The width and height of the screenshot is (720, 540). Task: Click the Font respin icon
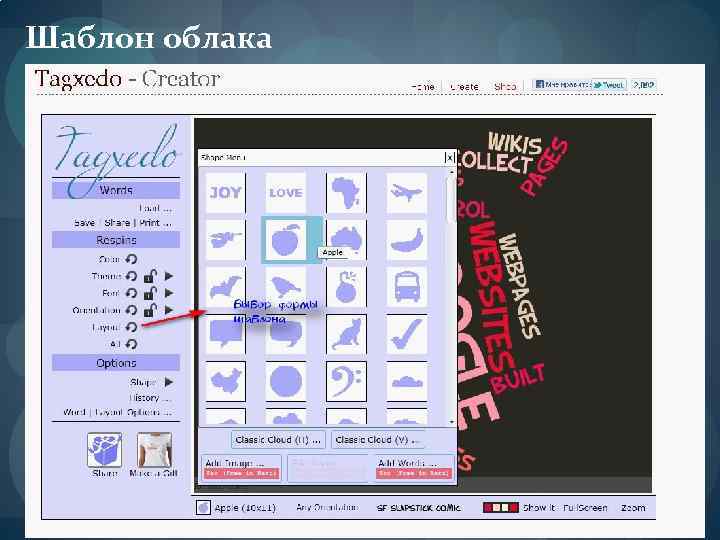(x=131, y=293)
